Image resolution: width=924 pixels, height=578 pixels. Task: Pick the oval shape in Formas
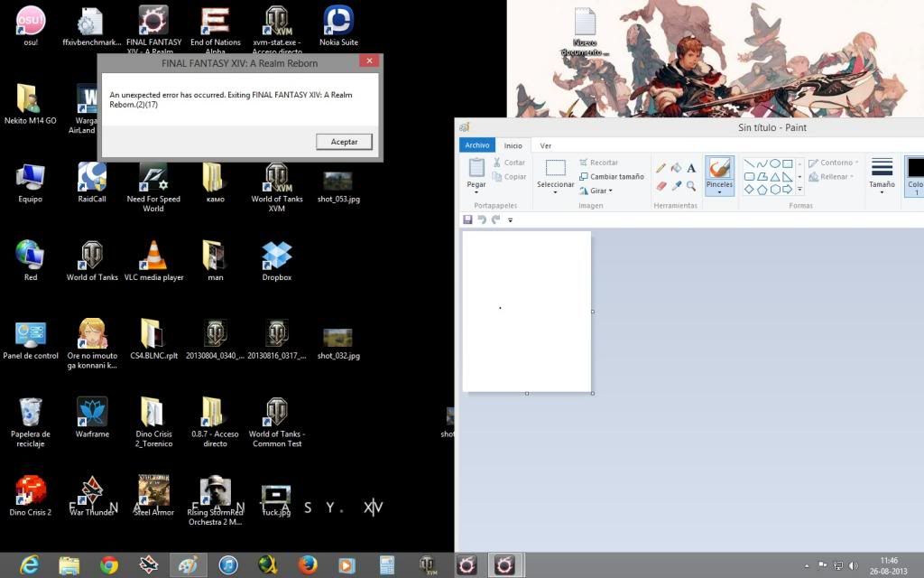point(775,163)
